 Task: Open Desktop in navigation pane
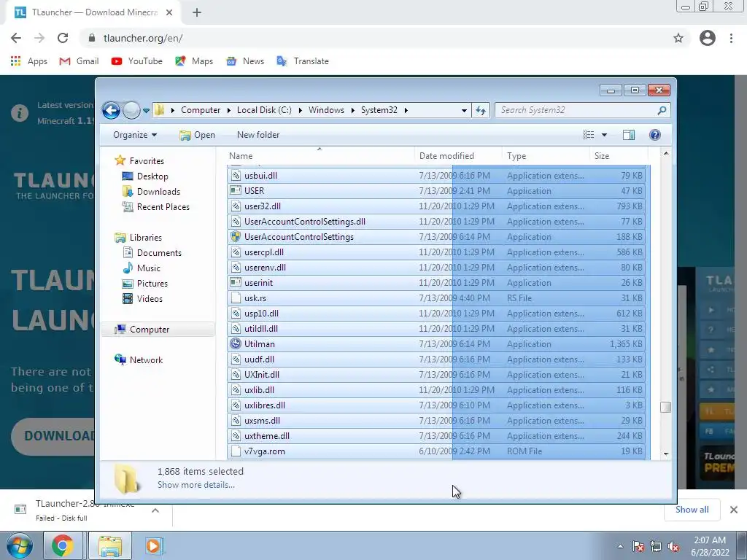[152, 176]
